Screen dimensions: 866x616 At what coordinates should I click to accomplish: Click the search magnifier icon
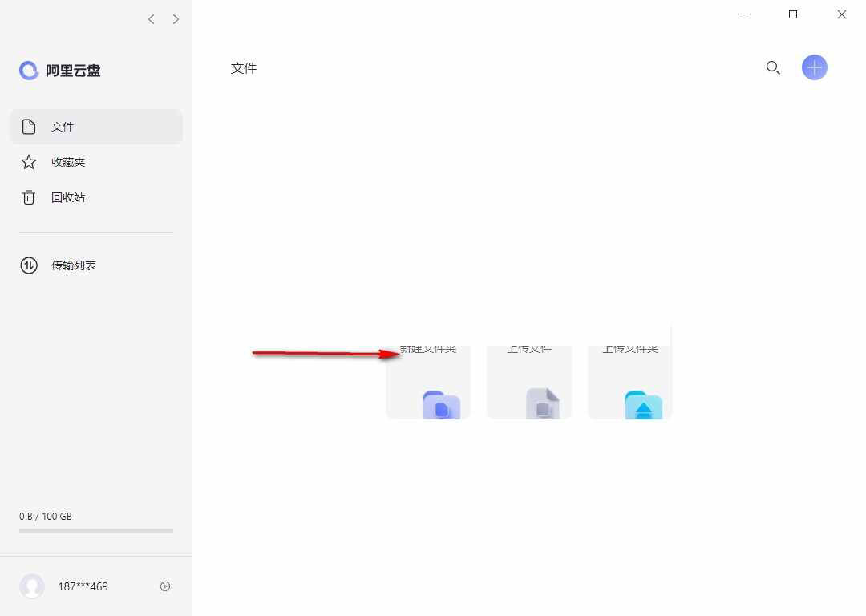coord(773,68)
